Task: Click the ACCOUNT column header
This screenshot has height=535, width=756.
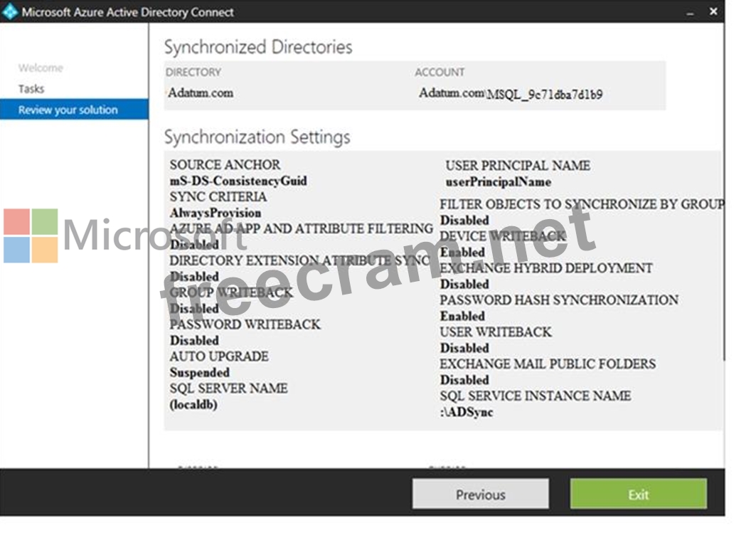Action: 440,73
